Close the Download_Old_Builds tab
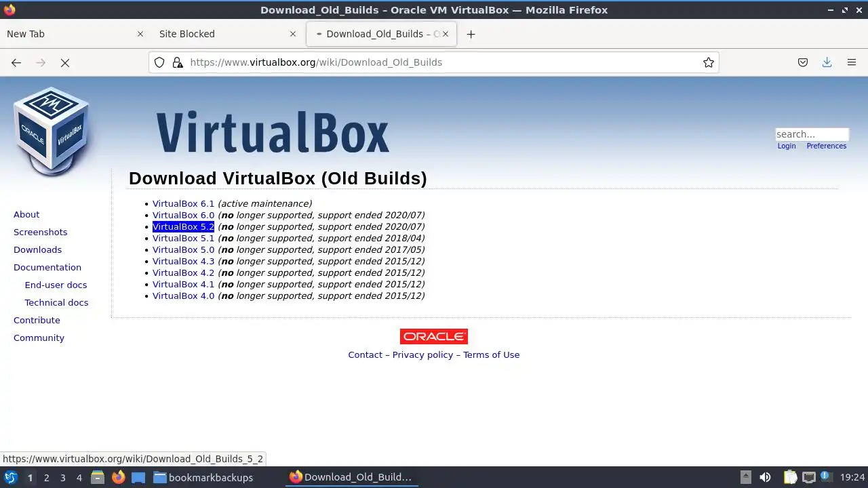Screen dimensions: 868x488 (446, 34)
